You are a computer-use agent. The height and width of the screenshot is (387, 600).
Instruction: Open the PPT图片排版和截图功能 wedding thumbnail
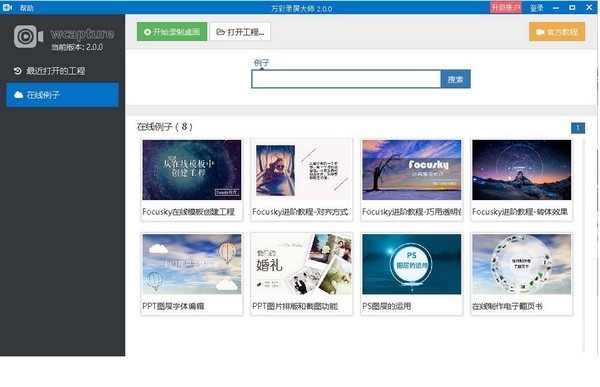302,264
